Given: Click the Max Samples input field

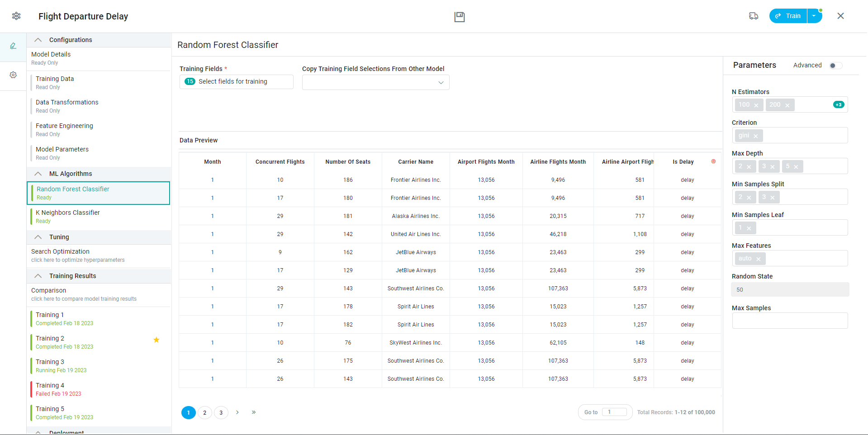Looking at the screenshot, I should click(790, 321).
